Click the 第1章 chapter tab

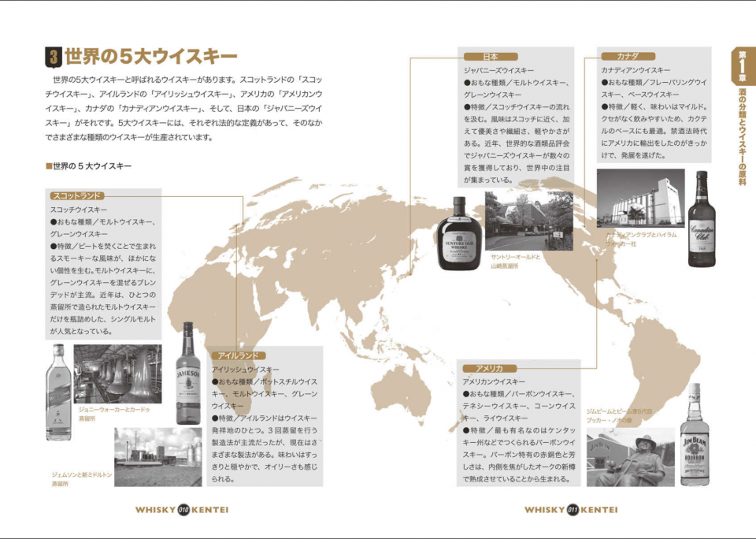(742, 66)
